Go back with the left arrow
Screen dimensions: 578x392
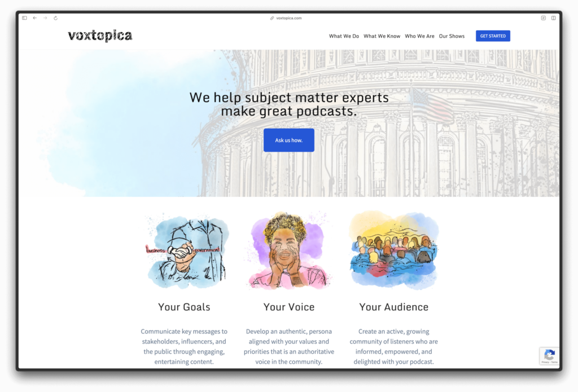coord(34,18)
